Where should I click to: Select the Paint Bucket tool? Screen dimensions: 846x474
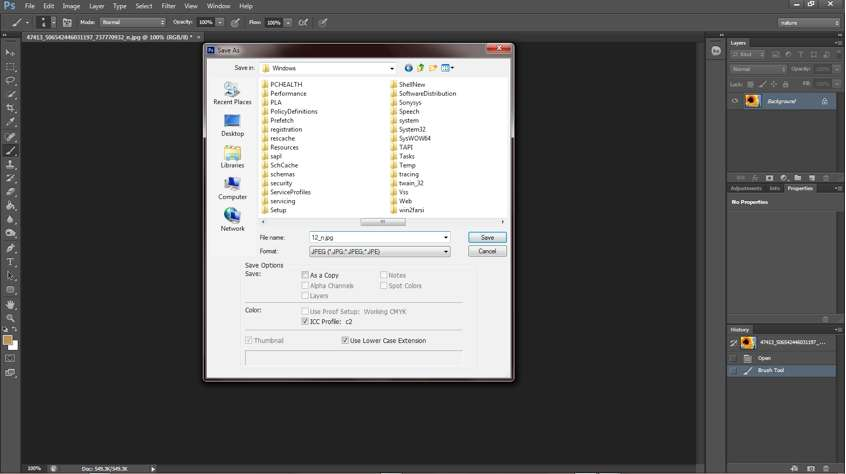point(10,206)
